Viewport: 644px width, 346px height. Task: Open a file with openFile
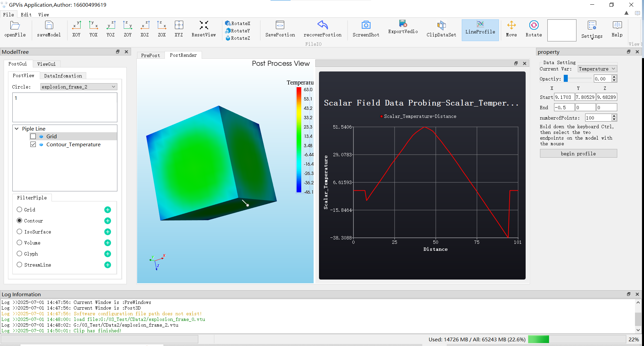15,29
